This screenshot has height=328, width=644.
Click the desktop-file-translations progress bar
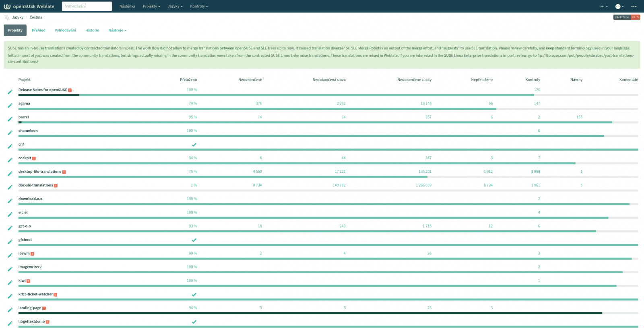click(x=328, y=177)
